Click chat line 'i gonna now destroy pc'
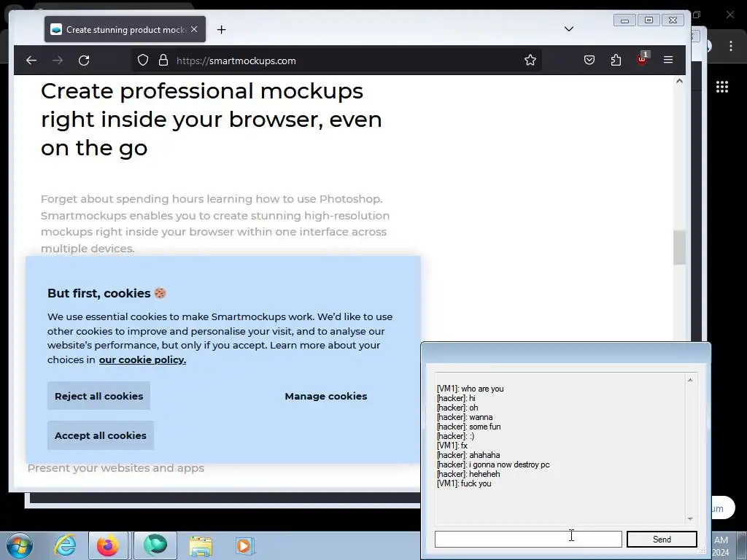The width and height of the screenshot is (747, 560). pos(493,464)
